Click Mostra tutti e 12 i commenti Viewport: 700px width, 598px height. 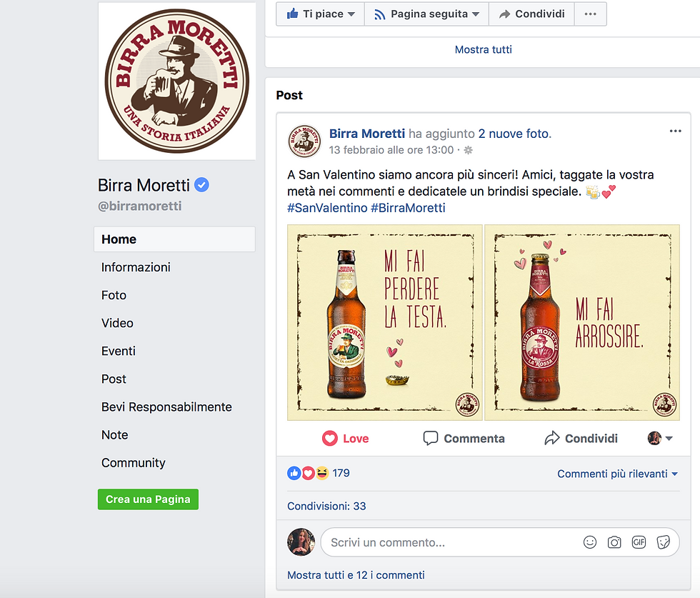(356, 575)
